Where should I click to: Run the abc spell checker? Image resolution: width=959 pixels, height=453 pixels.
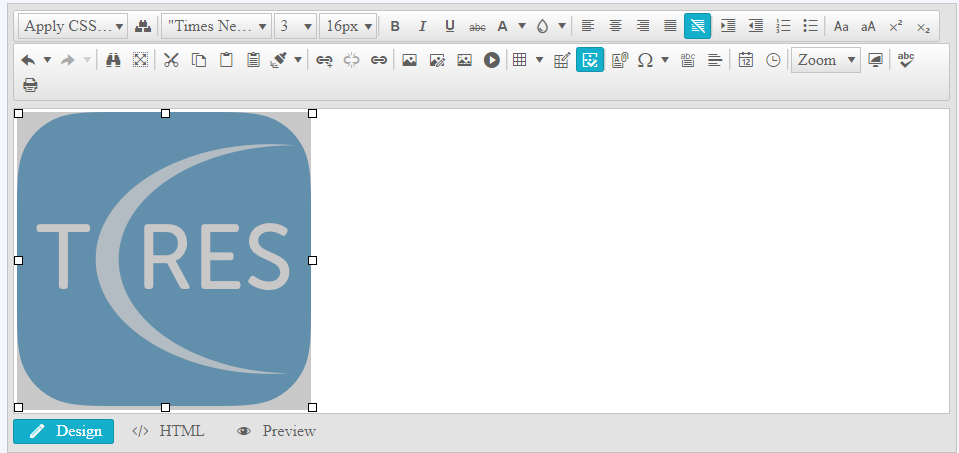coord(906,60)
